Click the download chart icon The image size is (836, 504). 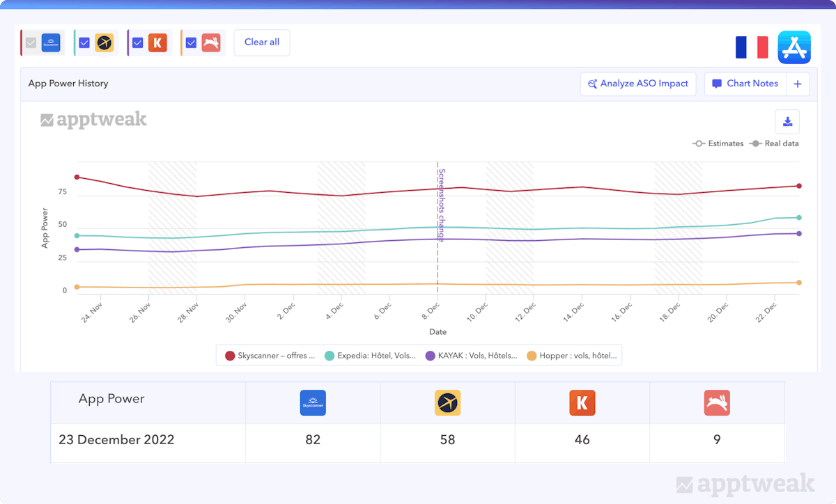(x=787, y=122)
